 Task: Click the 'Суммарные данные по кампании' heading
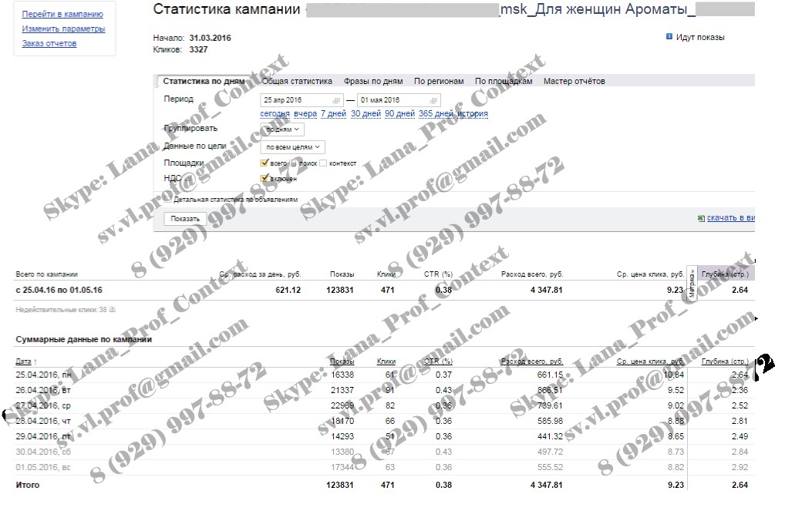84,340
